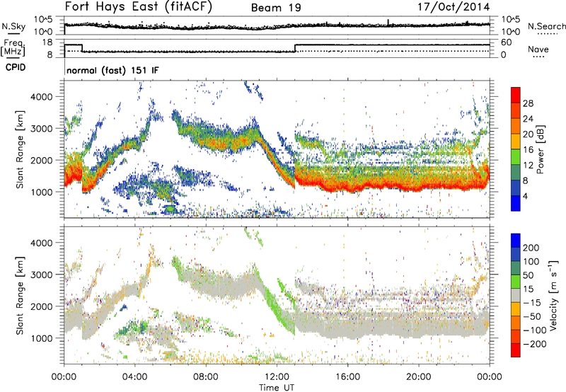Click the '08:00' time axis tick label
566x392 pixels.
[x=206, y=377]
